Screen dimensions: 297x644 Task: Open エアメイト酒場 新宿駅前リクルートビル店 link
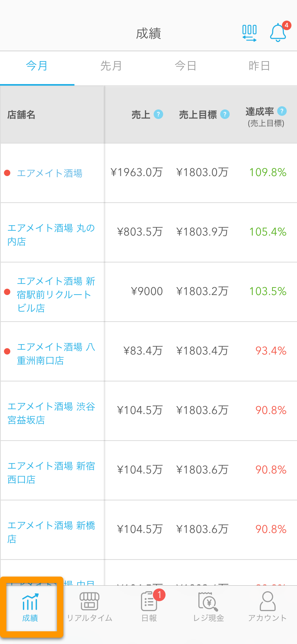[56, 295]
